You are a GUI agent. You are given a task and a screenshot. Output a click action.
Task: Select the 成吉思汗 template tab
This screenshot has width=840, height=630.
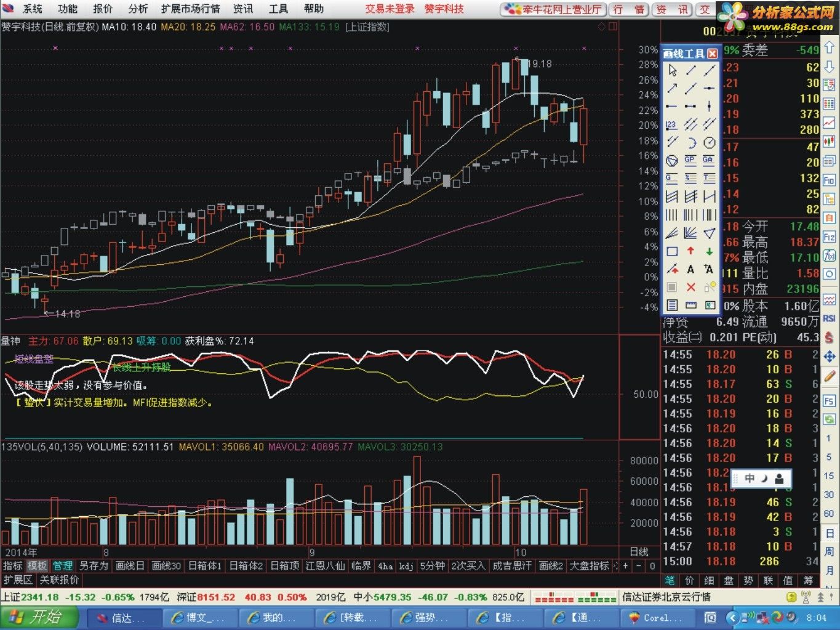(x=512, y=566)
